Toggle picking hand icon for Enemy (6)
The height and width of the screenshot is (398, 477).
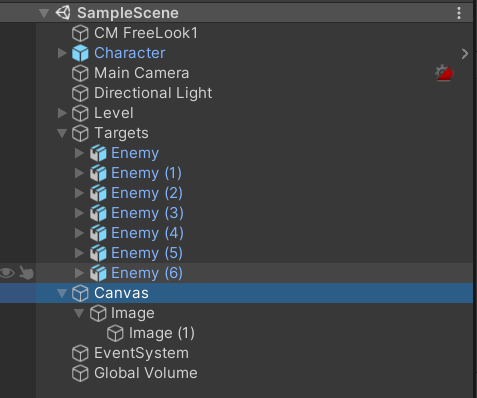coord(26,273)
